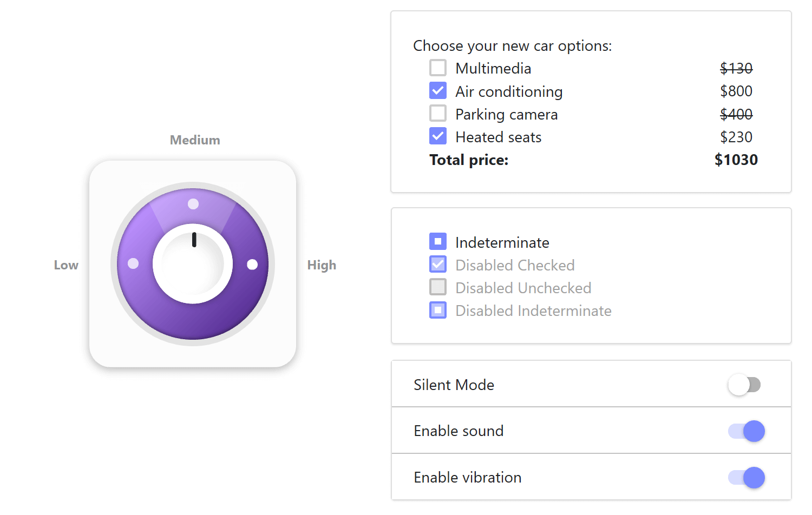Screen dimensions: 812x515
Task: Set the knob to the Medium dot
Action: [x=193, y=204]
